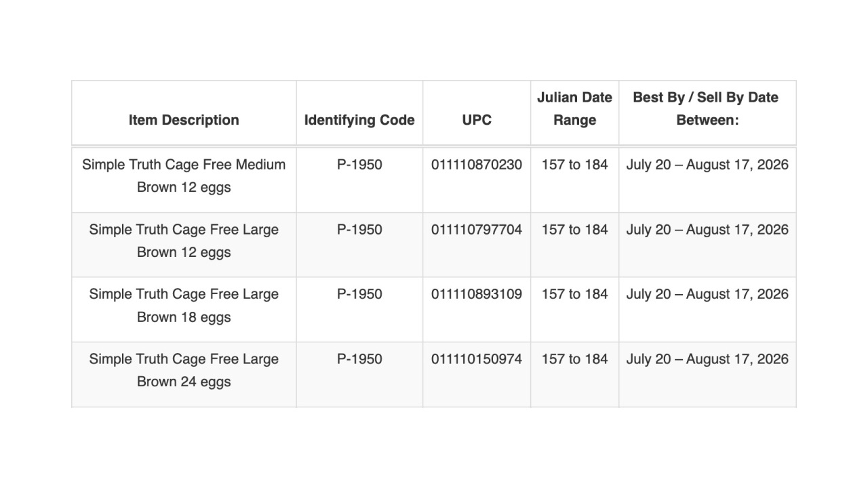Image resolution: width=868 pixels, height=488 pixels.
Task: Click Simple Truth Cage Free Large Brown 12 eggs
Action: click(184, 241)
